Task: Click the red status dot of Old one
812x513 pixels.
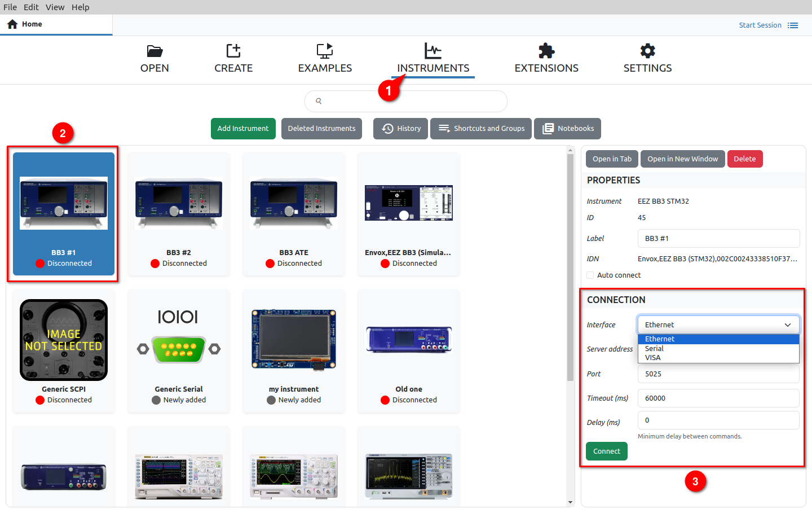Action: (385, 400)
